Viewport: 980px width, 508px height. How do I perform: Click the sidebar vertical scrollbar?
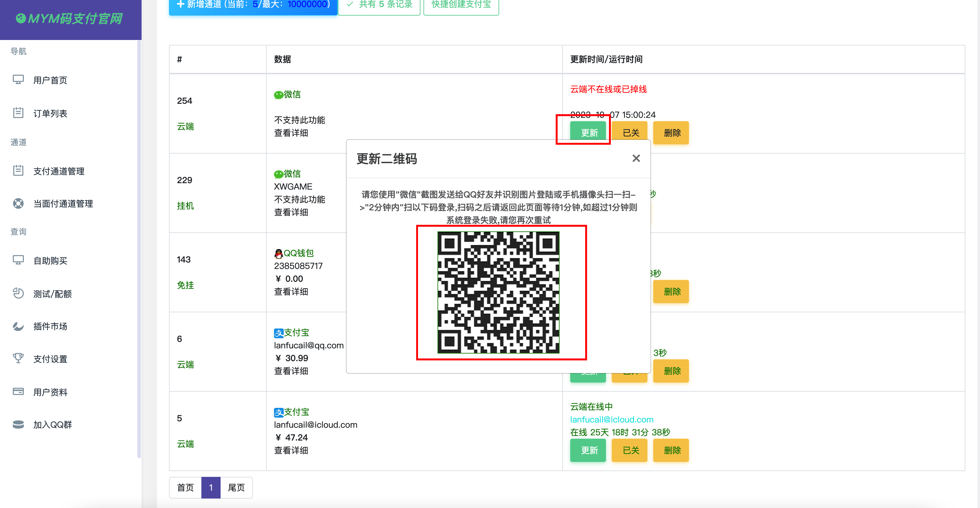[x=139, y=249]
